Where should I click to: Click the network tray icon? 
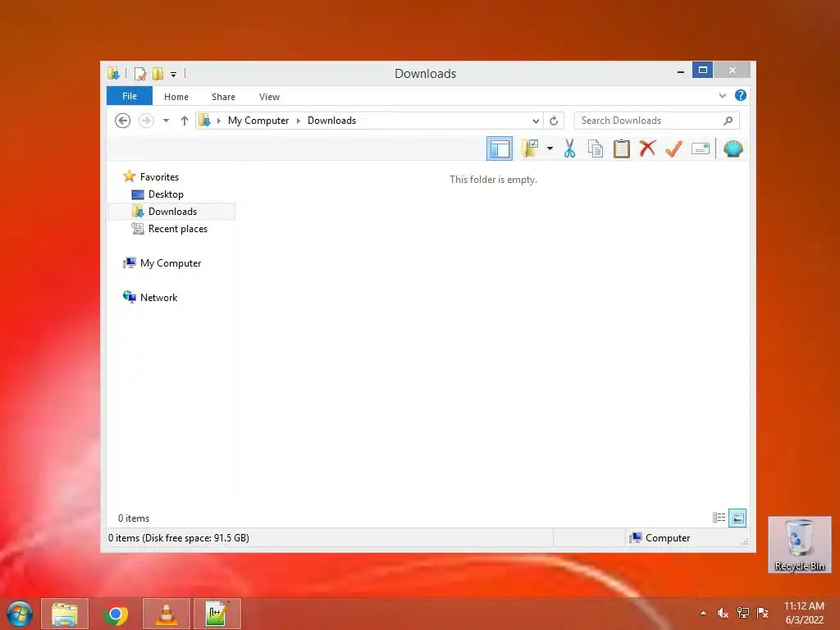[x=742, y=613]
